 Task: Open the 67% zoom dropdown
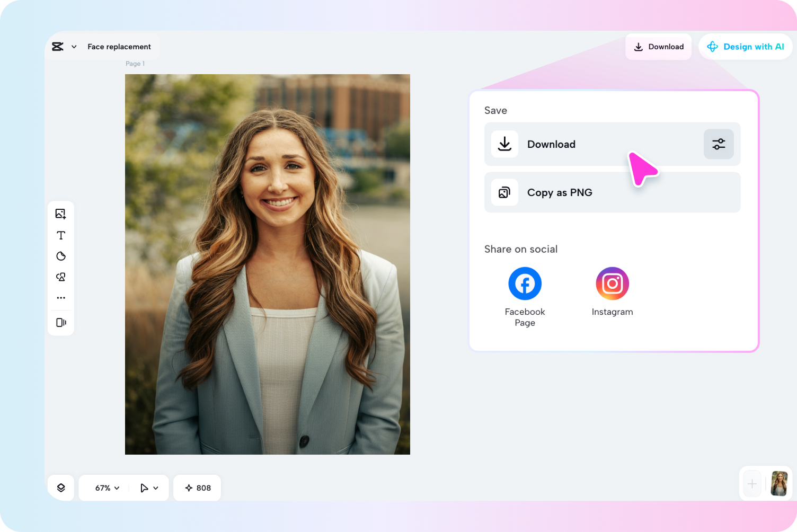[x=108, y=488]
